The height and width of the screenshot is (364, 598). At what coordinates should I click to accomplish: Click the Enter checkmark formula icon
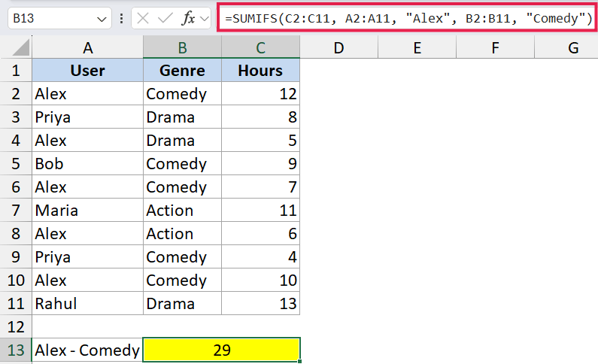point(165,18)
